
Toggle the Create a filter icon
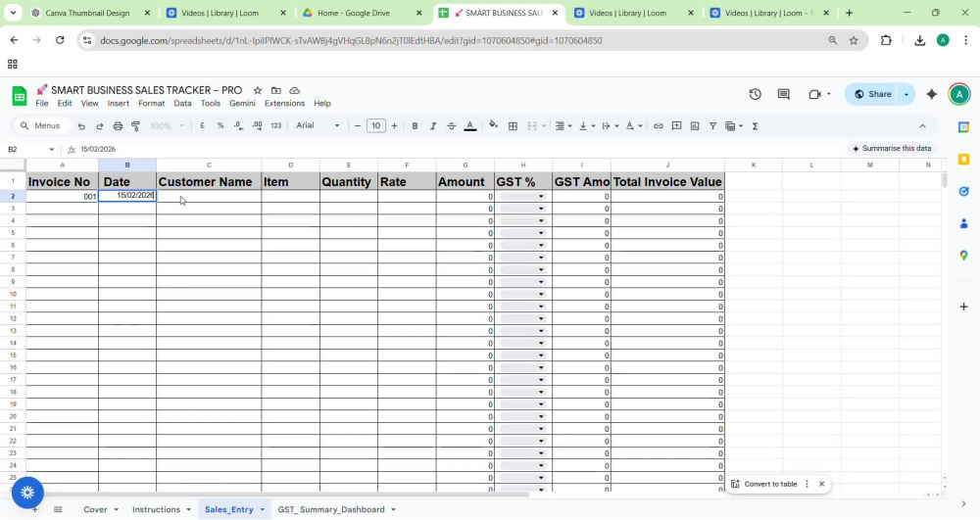coord(712,126)
